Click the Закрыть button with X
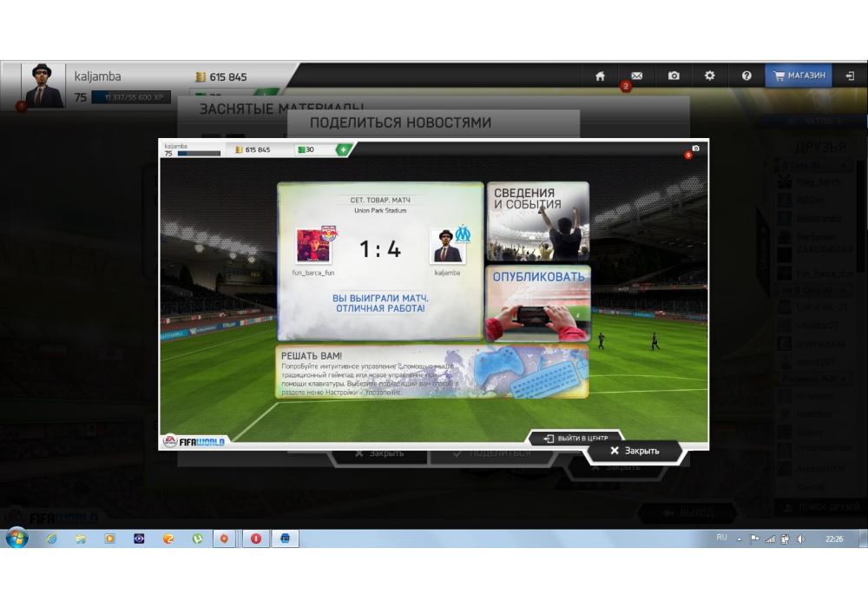 pos(635,451)
